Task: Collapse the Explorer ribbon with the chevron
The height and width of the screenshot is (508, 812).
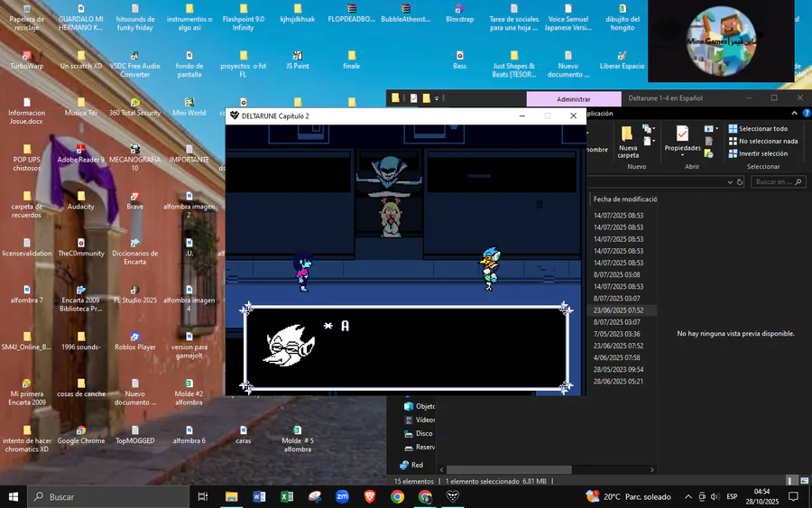Action: click(x=794, y=113)
